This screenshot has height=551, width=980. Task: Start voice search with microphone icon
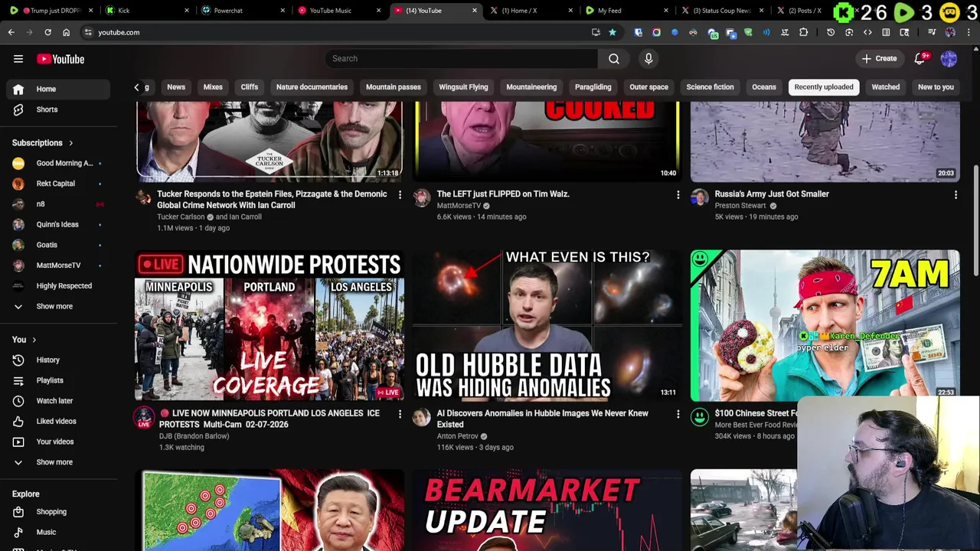648,58
